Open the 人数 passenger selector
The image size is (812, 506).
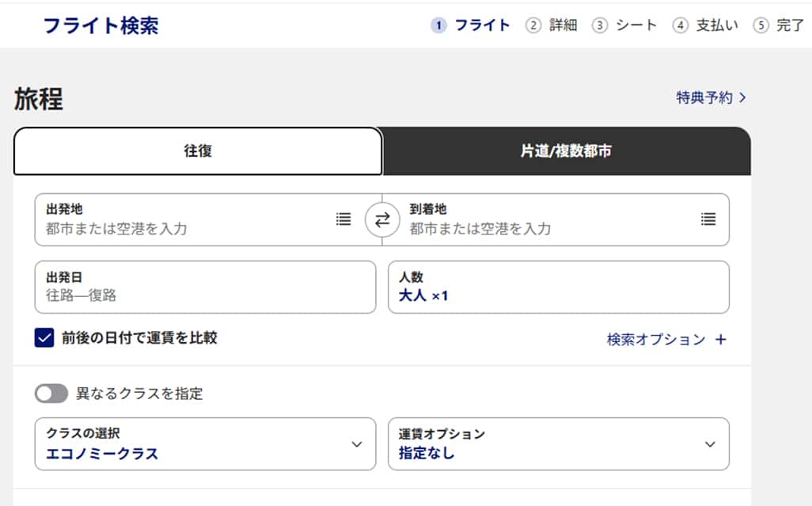tap(558, 287)
